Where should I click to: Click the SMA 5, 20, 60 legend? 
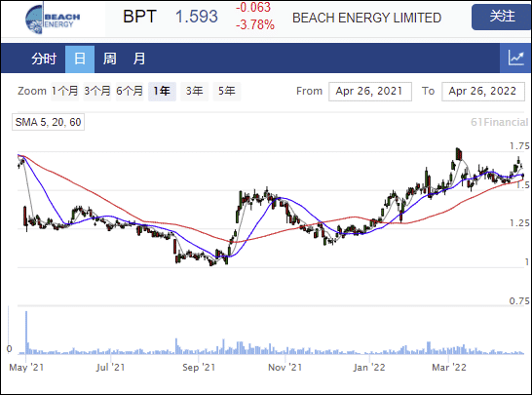click(48, 122)
